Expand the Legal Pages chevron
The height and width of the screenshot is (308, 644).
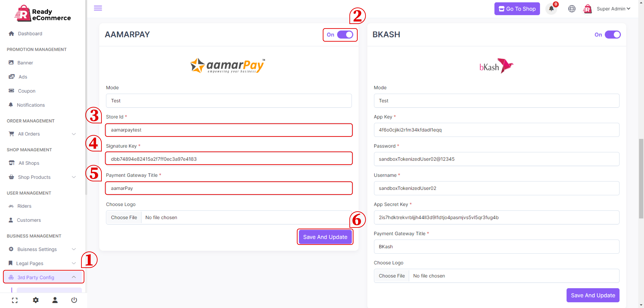tap(74, 263)
